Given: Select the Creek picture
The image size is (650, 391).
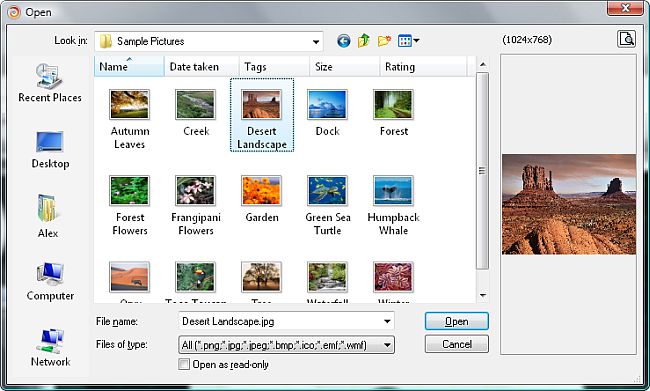Looking at the screenshot, I should pyautogui.click(x=196, y=113).
